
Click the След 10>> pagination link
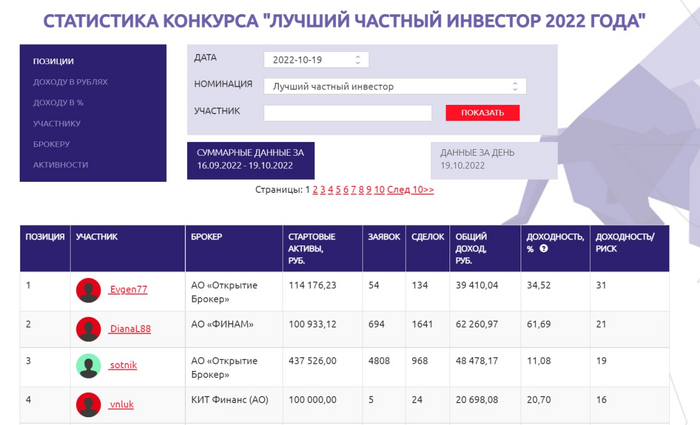click(410, 190)
